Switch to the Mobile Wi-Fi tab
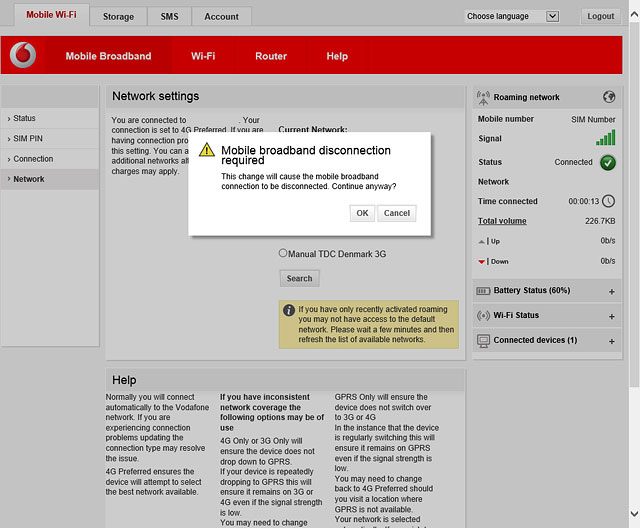Screen dimensions: 640x528 pyautogui.click(x=51, y=15)
